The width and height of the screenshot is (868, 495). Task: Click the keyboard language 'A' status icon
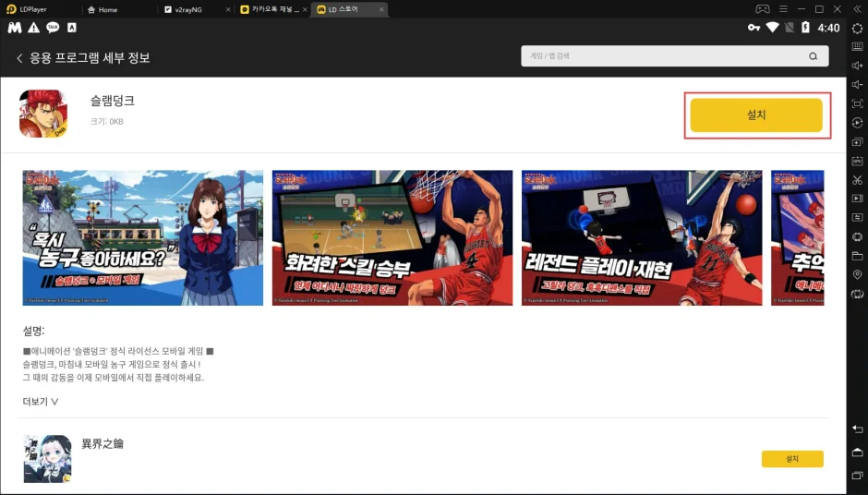pyautogui.click(x=71, y=28)
